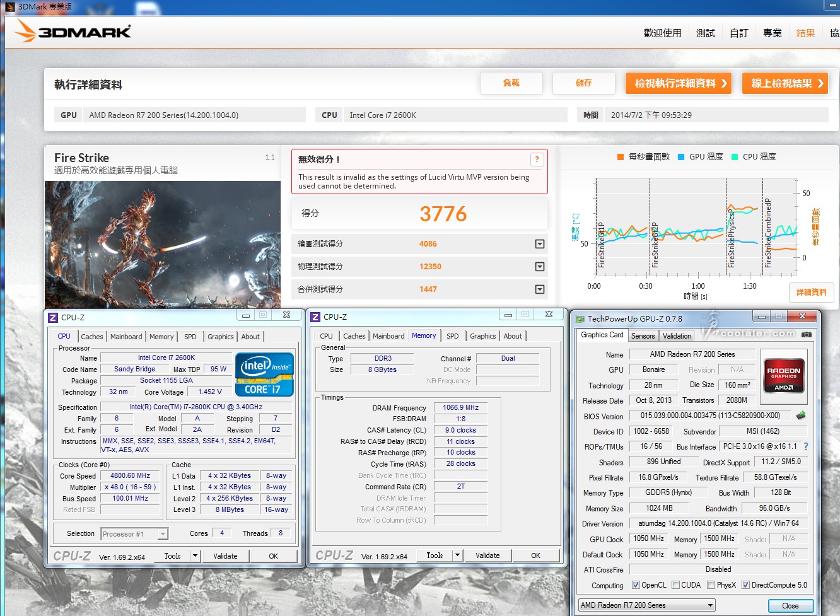840x616 pixels.
Task: Switch to Mainboard tab in left CPU-Z window
Action: (126, 337)
